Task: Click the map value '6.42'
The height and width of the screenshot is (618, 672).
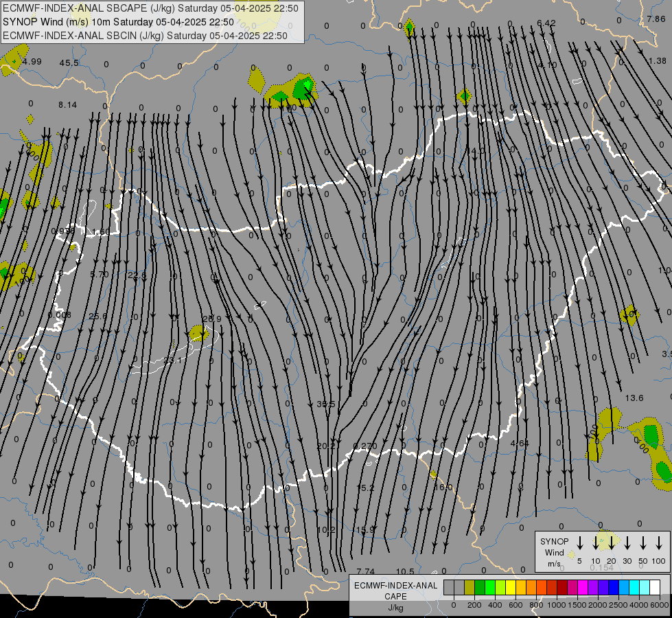Action: click(546, 23)
